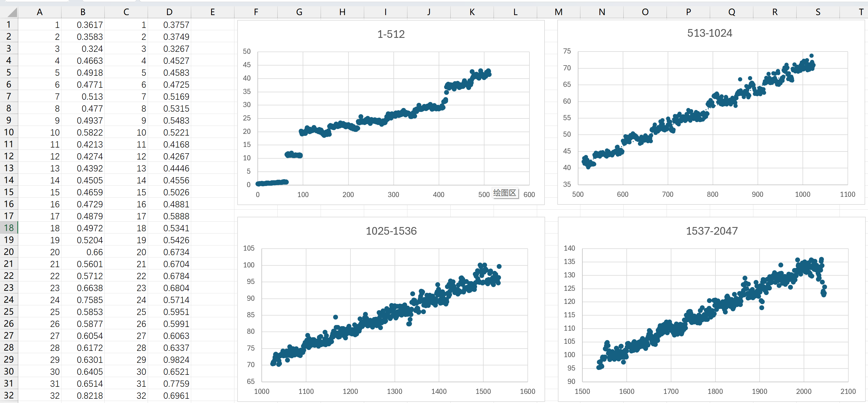Viewport: 868px width, 403px height.
Task: Click cell D24 with value 0.5714
Action: [x=176, y=300]
